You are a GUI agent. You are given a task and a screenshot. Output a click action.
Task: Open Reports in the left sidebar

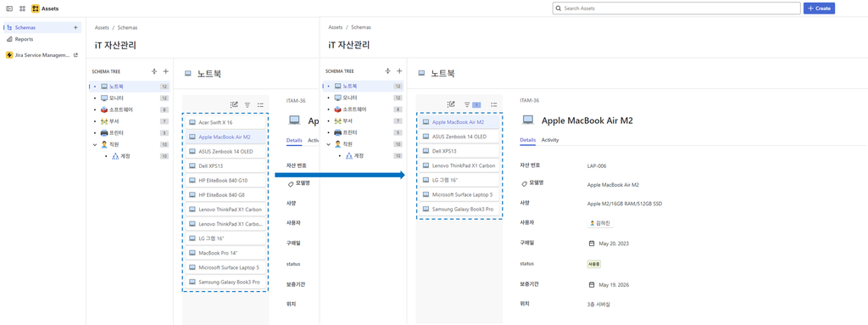(42, 39)
